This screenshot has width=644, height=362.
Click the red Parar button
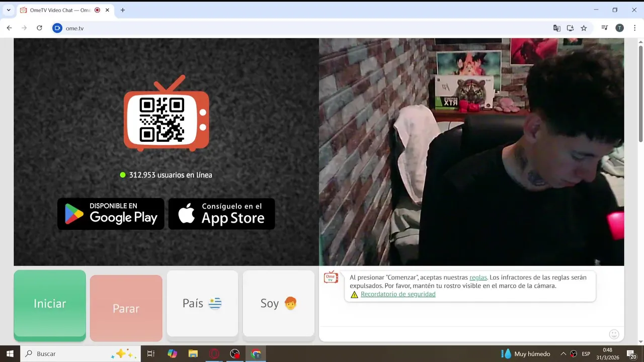point(126,308)
